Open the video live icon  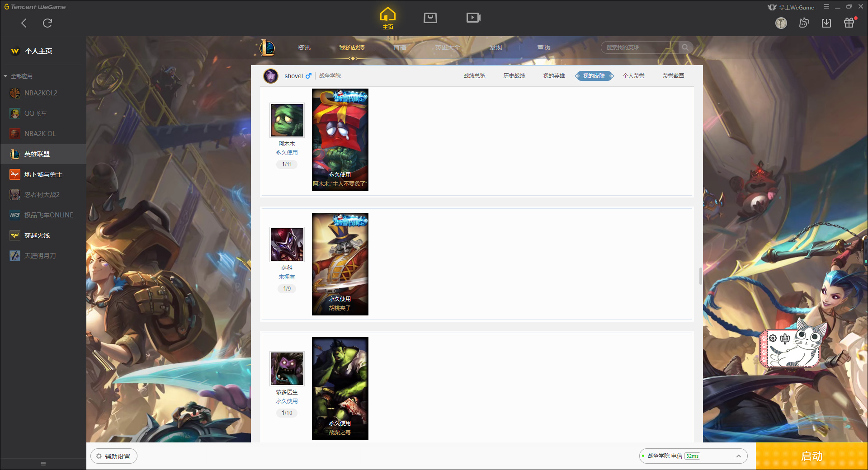[x=473, y=18]
